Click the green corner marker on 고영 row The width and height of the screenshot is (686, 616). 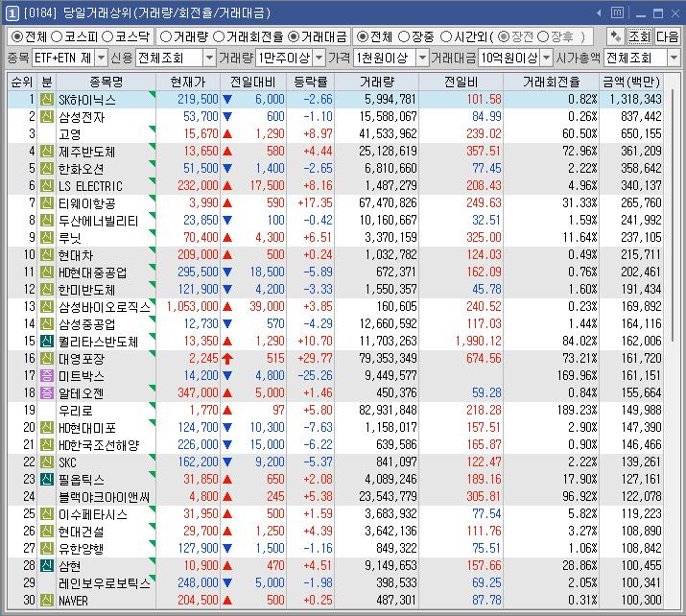(153, 130)
